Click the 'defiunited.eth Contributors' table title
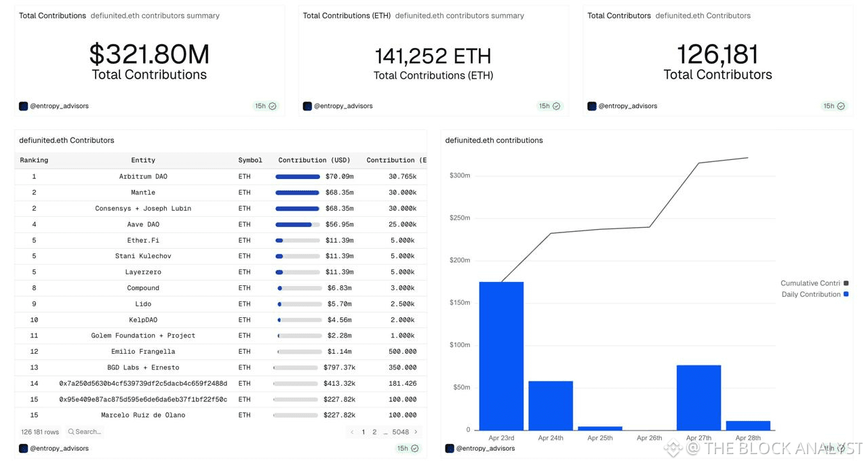 (66, 140)
